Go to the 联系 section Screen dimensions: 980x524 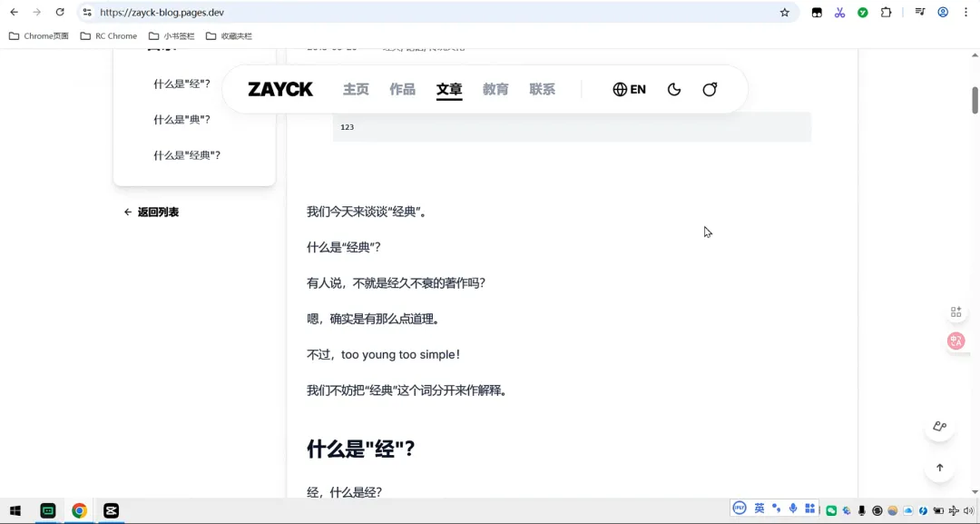click(542, 89)
